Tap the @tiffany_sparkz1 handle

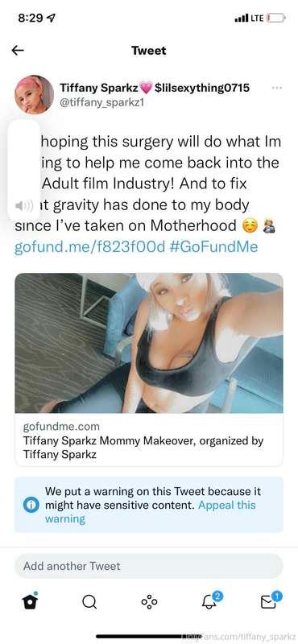pos(101,103)
